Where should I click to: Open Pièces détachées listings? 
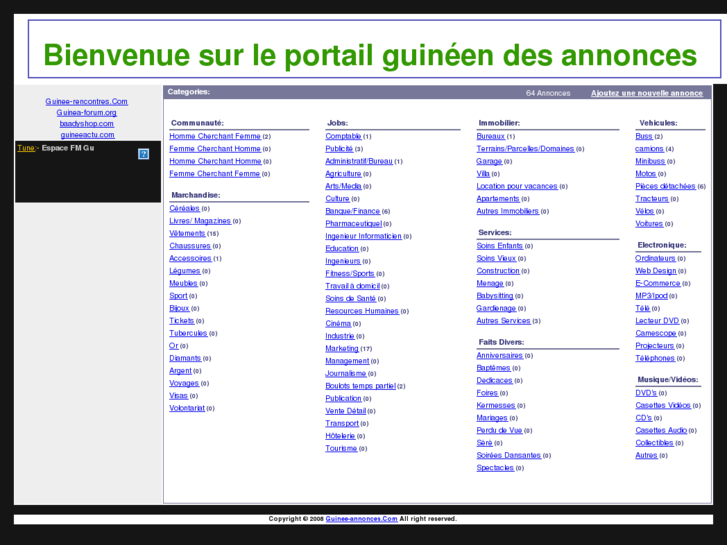(665, 186)
